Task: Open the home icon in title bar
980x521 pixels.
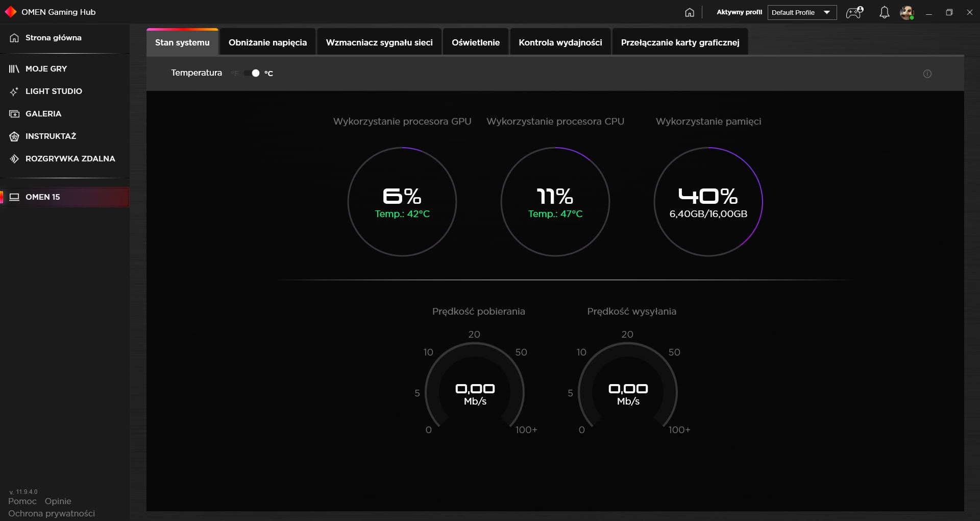Action: point(690,12)
